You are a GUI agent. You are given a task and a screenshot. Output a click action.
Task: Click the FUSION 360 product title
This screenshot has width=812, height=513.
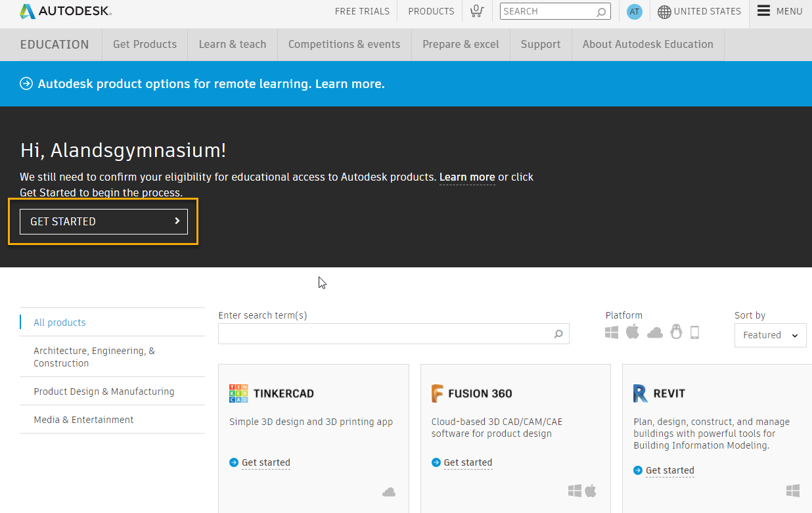pos(480,393)
